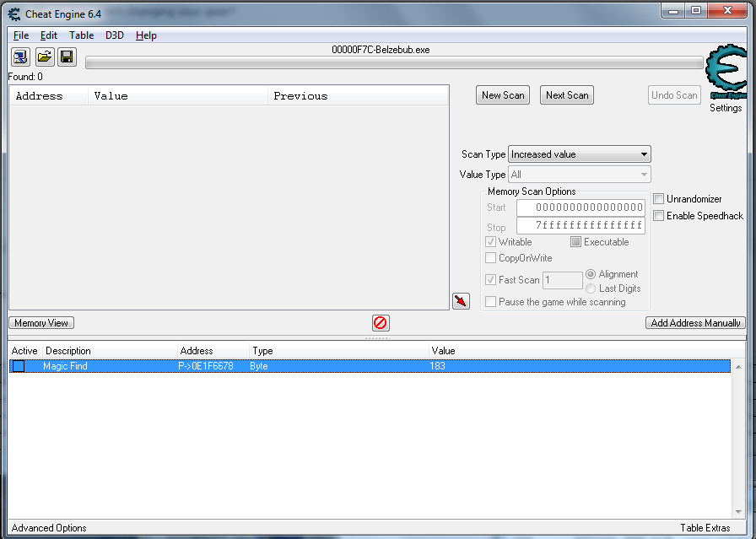Click the Stop address input field
The height and width of the screenshot is (539, 756).
click(x=580, y=225)
